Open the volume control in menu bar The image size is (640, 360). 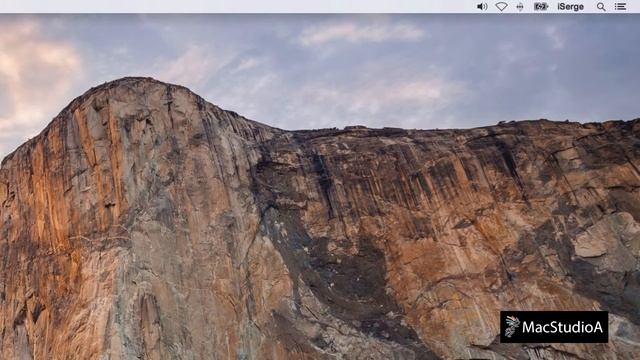(482, 7)
